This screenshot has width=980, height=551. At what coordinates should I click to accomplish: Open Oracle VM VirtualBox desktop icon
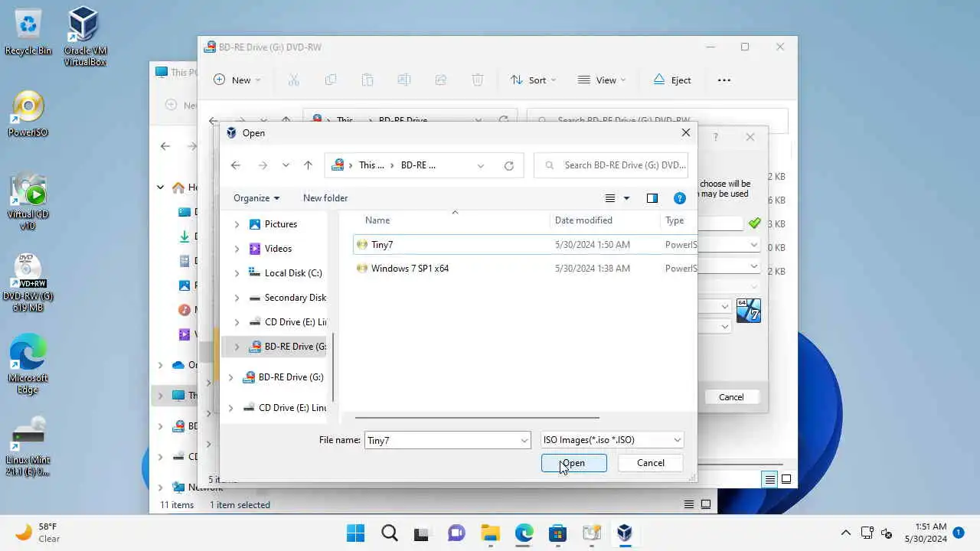[x=84, y=36]
